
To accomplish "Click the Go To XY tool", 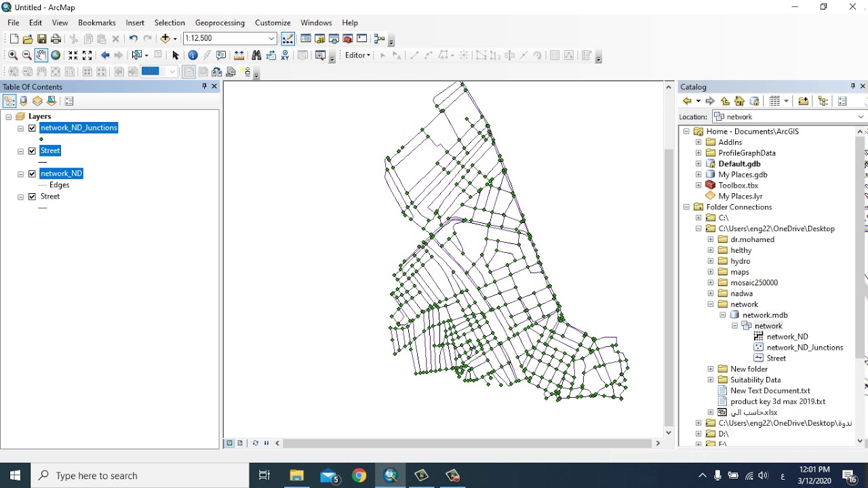I will click(285, 56).
